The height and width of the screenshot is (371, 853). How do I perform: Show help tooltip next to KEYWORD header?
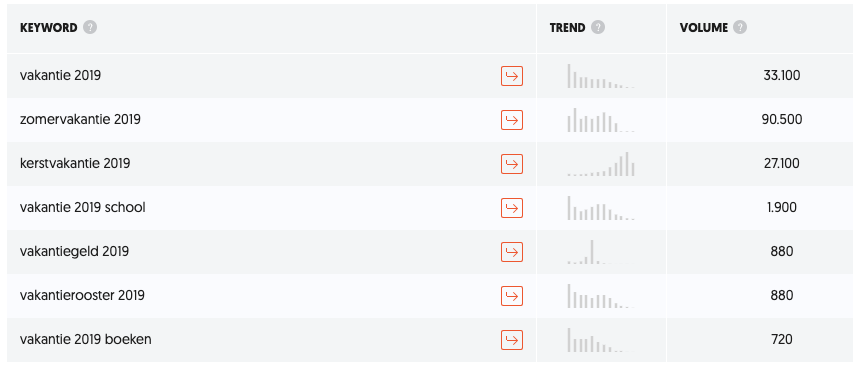click(x=90, y=27)
